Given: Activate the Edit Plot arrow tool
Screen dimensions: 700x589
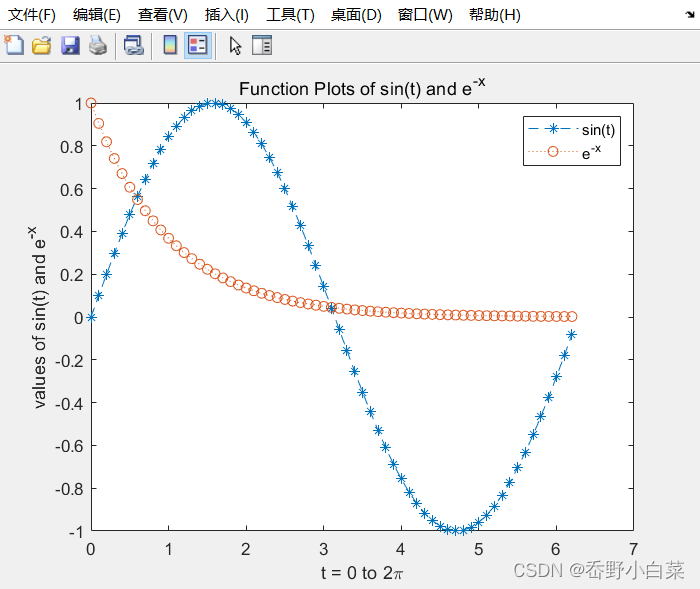Looking at the screenshot, I should [x=235, y=46].
